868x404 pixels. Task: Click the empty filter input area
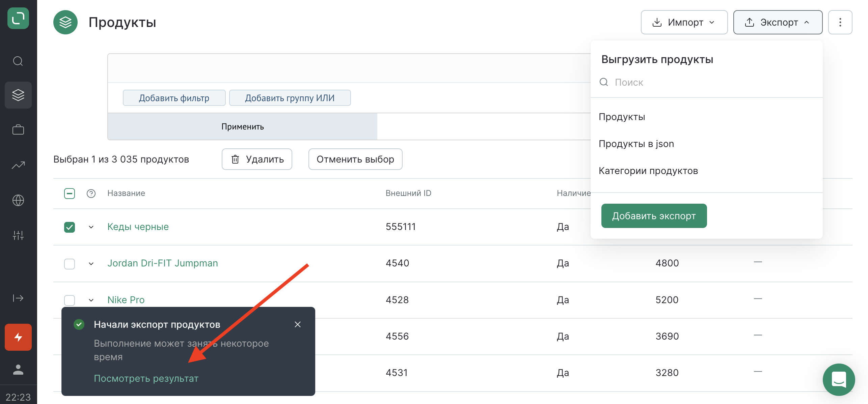coord(349,68)
